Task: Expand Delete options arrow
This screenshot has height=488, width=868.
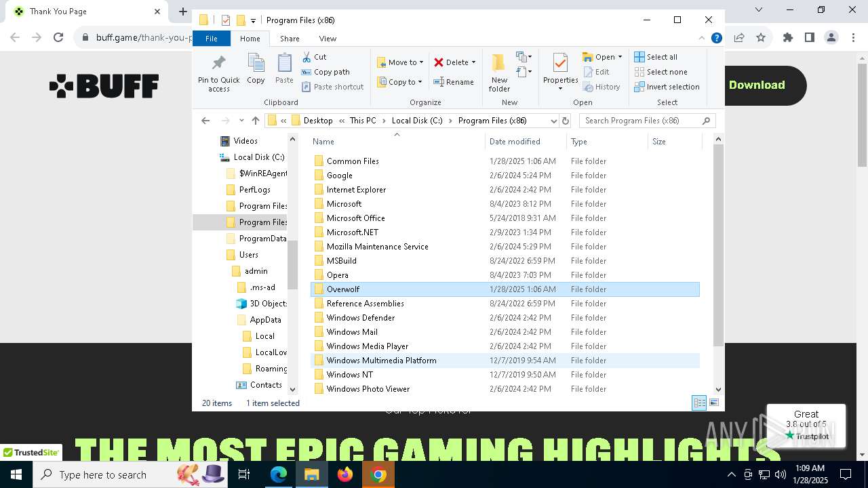Action: coord(473,62)
